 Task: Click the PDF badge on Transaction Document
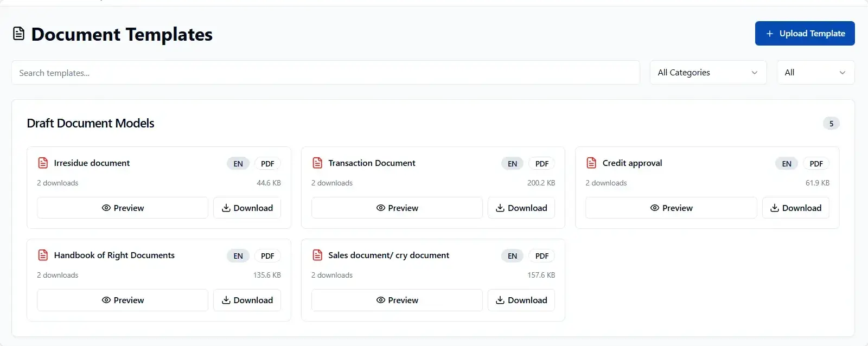click(x=541, y=164)
